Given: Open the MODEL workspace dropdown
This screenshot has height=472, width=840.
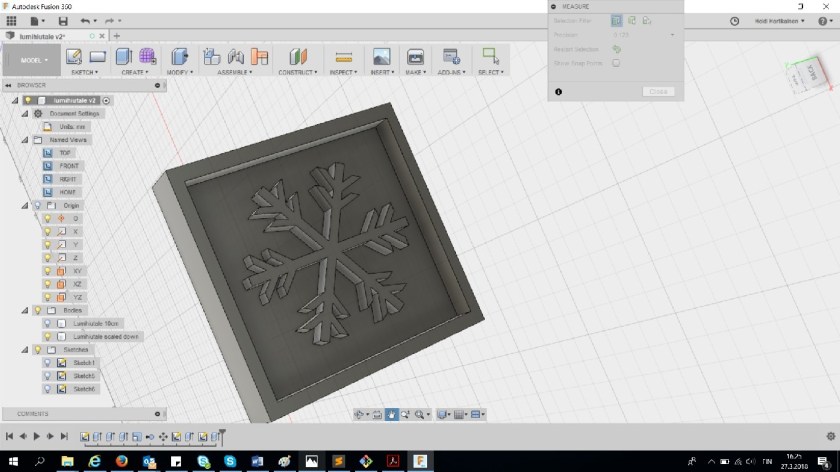Looking at the screenshot, I should click(33, 59).
